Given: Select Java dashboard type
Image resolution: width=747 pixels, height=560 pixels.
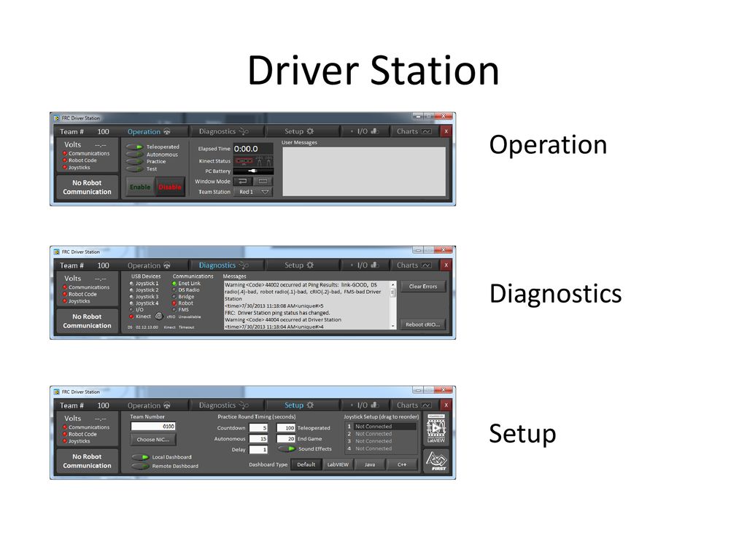Looking at the screenshot, I should [x=370, y=464].
